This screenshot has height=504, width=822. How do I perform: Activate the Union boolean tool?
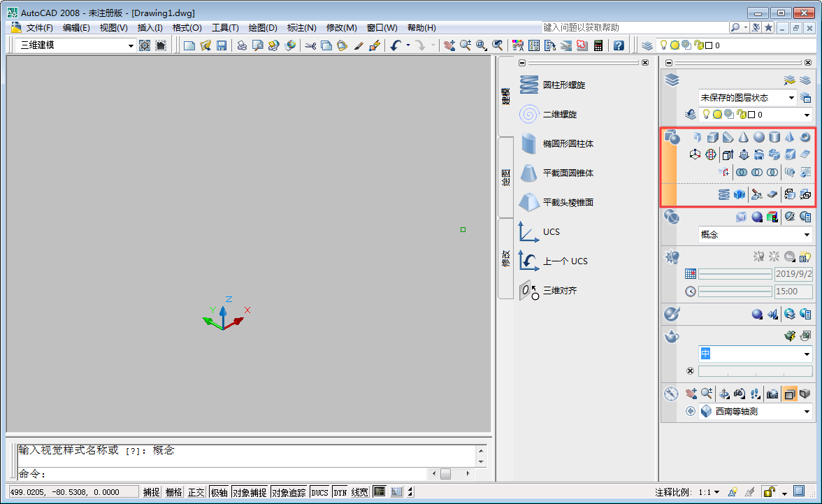point(742,171)
